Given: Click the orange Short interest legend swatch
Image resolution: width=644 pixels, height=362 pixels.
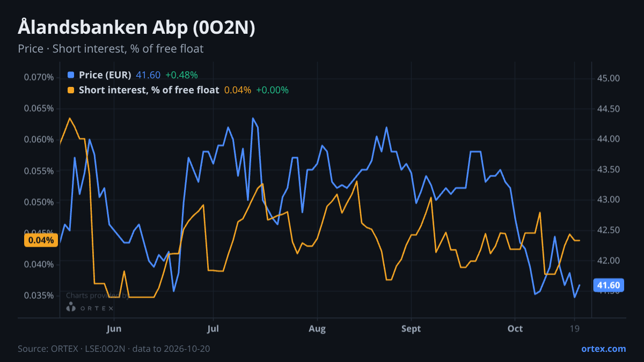Looking at the screenshot, I should tap(71, 90).
